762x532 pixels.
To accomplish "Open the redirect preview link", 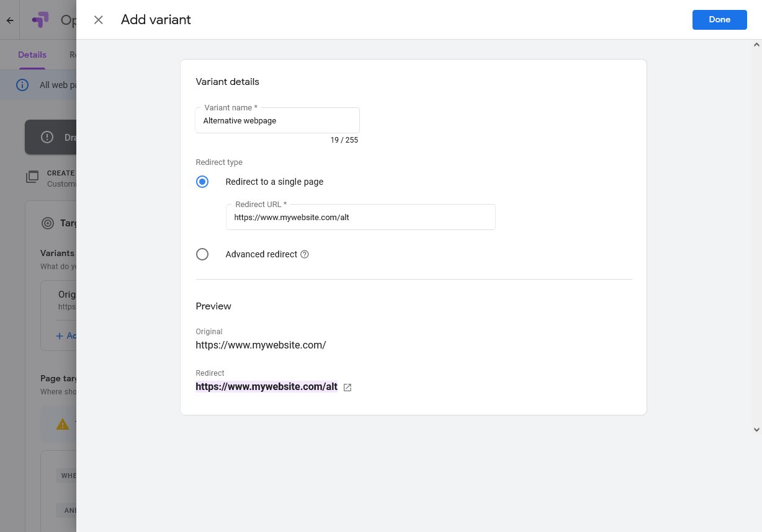I will point(267,387).
